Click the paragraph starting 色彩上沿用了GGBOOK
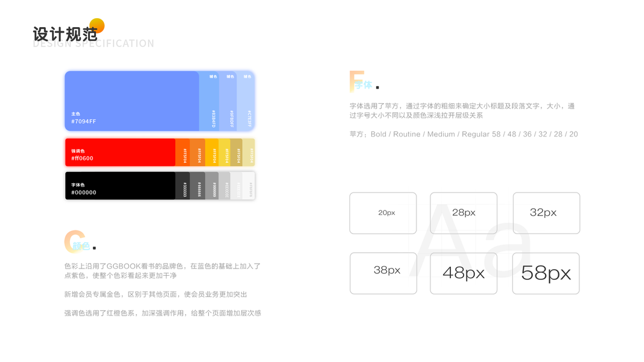Image resolution: width=644 pixels, height=362 pixels. 162,270
